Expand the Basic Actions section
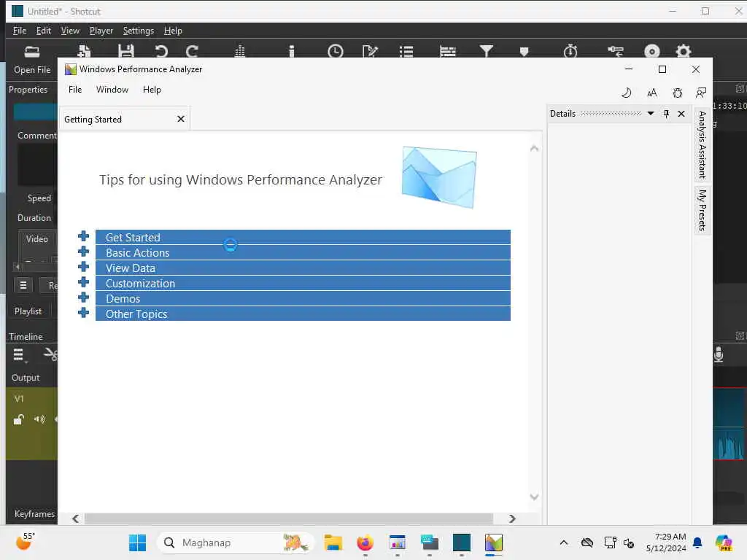747x560 pixels. click(x=83, y=252)
